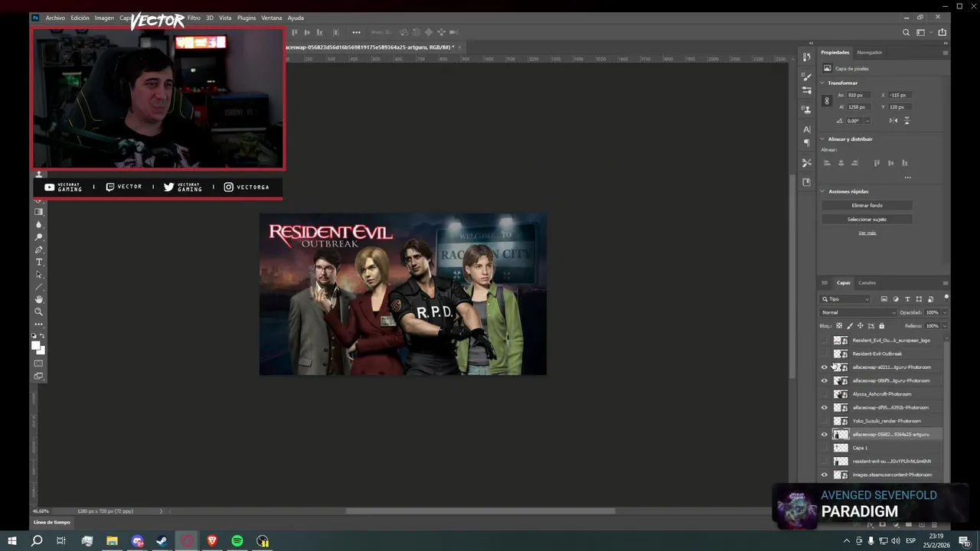
Task: Open the Archivo menu
Action: click(x=55, y=18)
